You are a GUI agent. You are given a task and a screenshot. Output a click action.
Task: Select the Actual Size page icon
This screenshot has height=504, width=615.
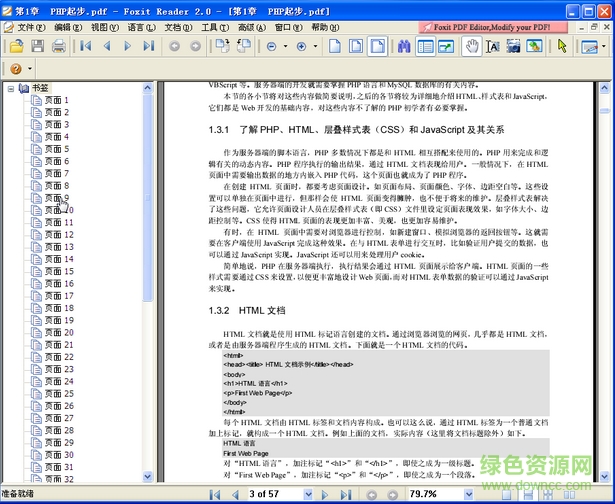point(335,46)
